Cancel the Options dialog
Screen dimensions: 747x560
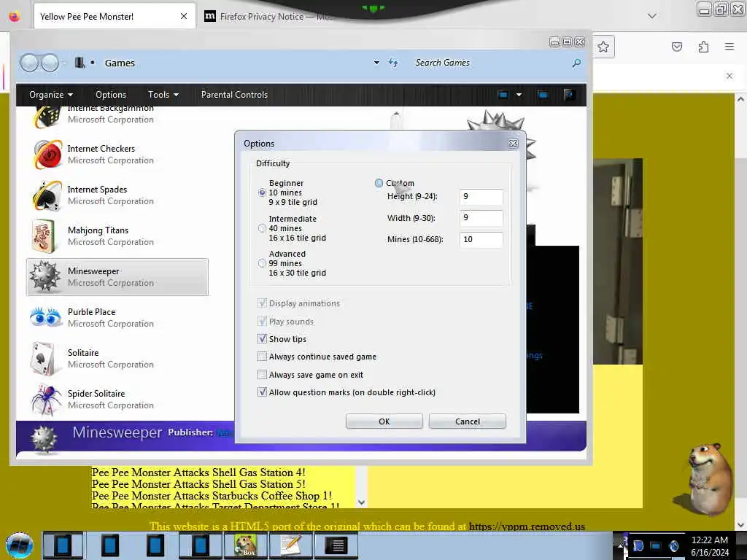(468, 421)
